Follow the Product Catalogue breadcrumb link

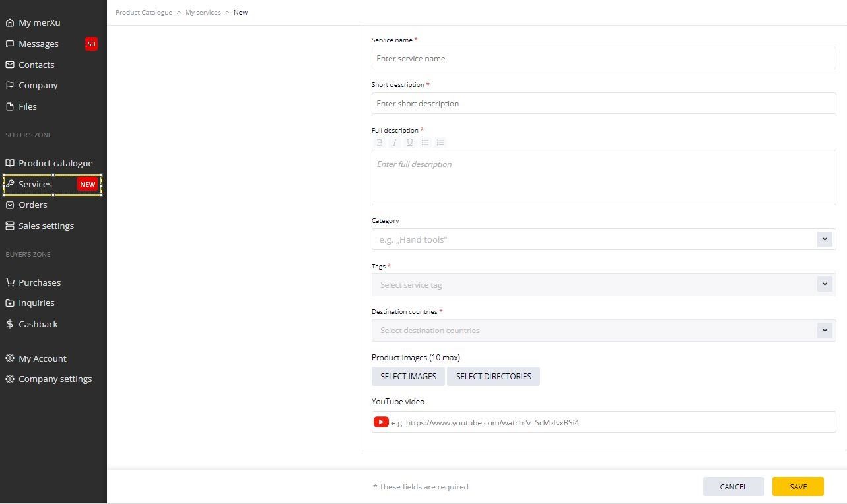[x=144, y=13]
